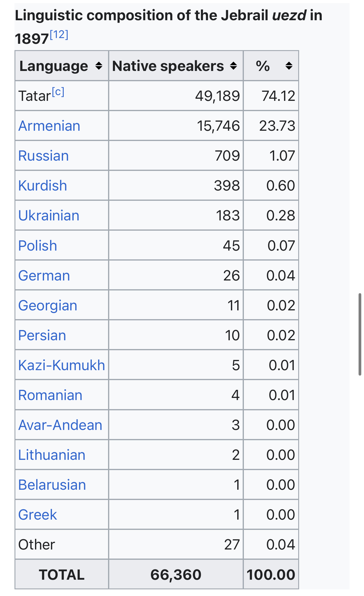Viewport: 364px width, 596px height.
Task: Open the Kurdish link
Action: pyautogui.click(x=43, y=186)
